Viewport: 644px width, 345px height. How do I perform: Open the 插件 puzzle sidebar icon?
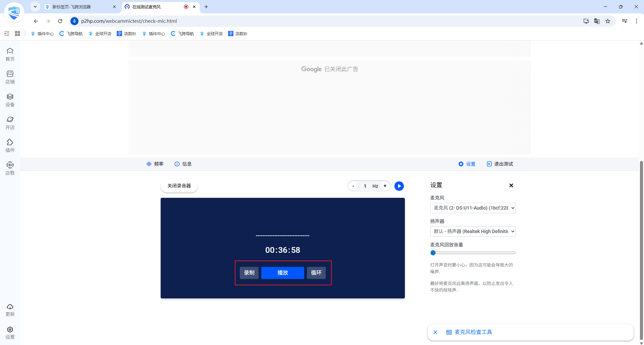coord(10,146)
